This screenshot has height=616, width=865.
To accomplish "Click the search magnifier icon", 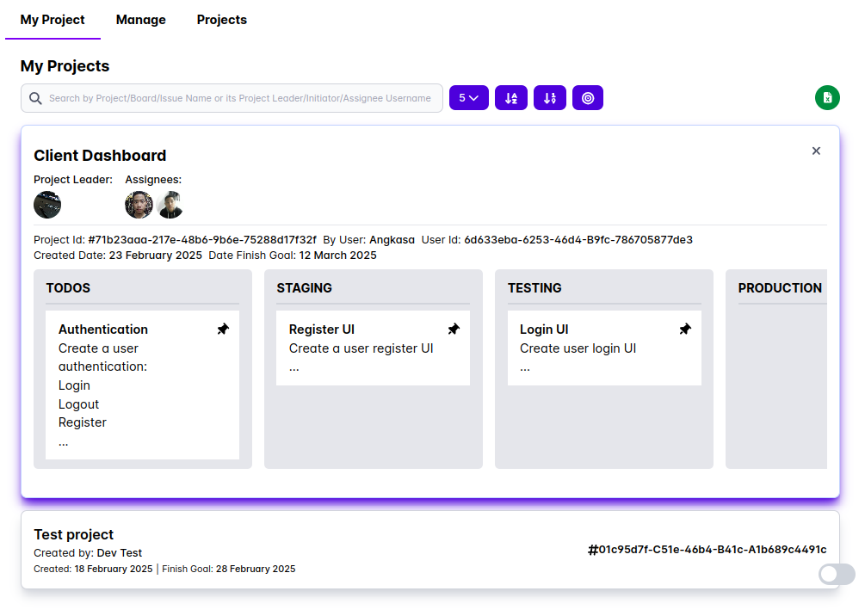I will [x=35, y=98].
